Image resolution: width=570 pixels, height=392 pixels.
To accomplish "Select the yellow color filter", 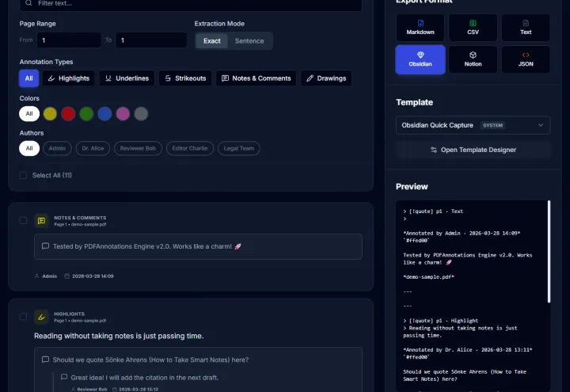I will pos(50,113).
